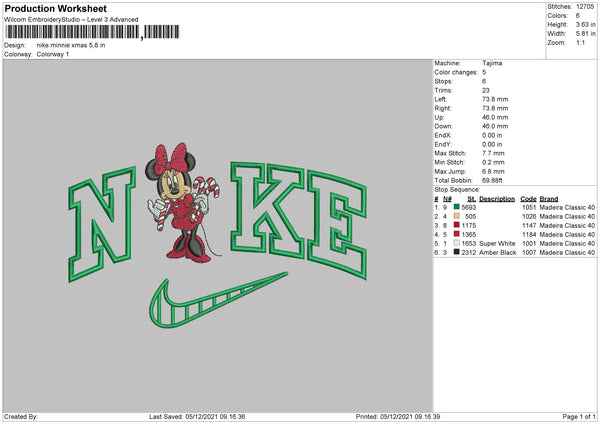Viewport: 600px width, 424px height.
Task: Click the barcode under the worksheet title
Action: click(92, 32)
